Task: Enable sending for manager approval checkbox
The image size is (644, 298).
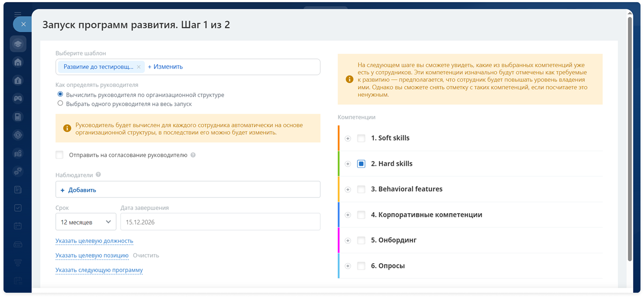Action: click(59, 155)
